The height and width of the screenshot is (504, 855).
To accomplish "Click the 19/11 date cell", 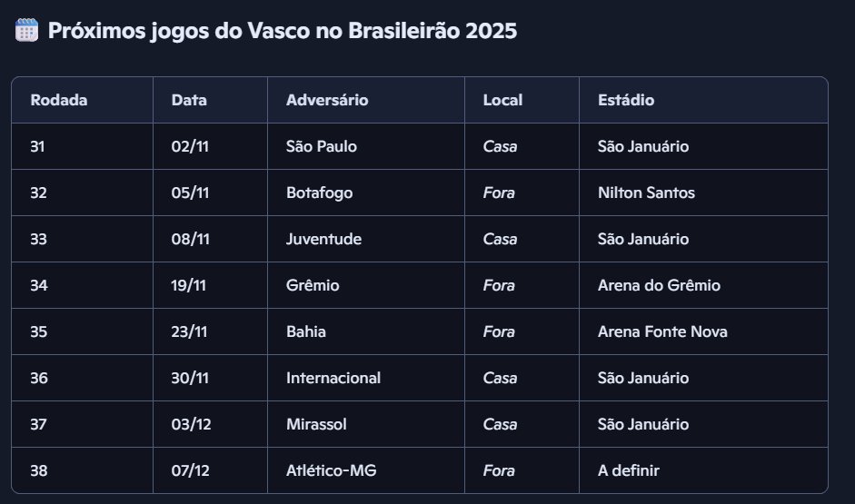I will click(x=188, y=285).
